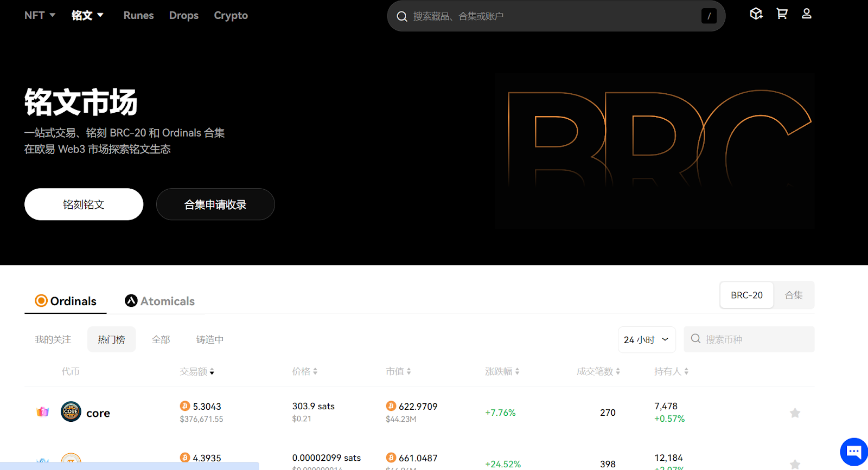Select the 热门榜 filter tab
The width and height of the screenshot is (868, 470).
[111, 339]
